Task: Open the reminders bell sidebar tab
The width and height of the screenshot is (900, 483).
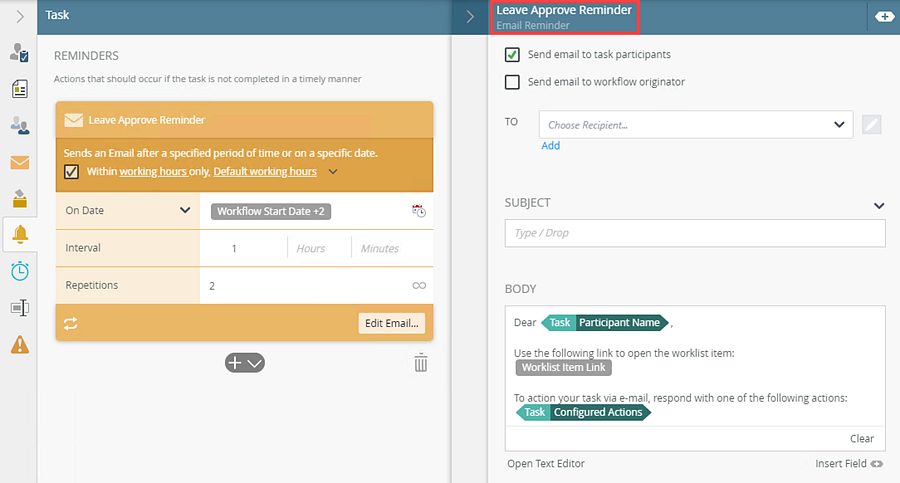Action: click(x=20, y=234)
